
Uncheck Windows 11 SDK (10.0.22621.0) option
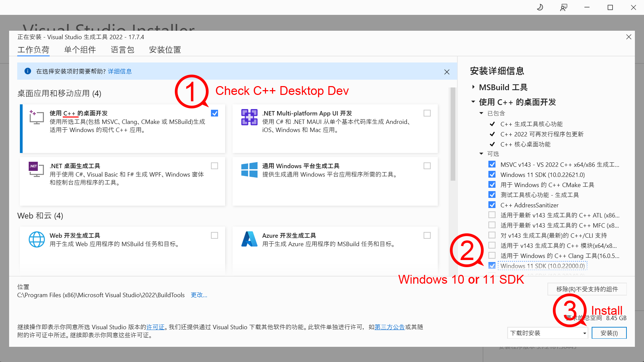[x=492, y=175]
